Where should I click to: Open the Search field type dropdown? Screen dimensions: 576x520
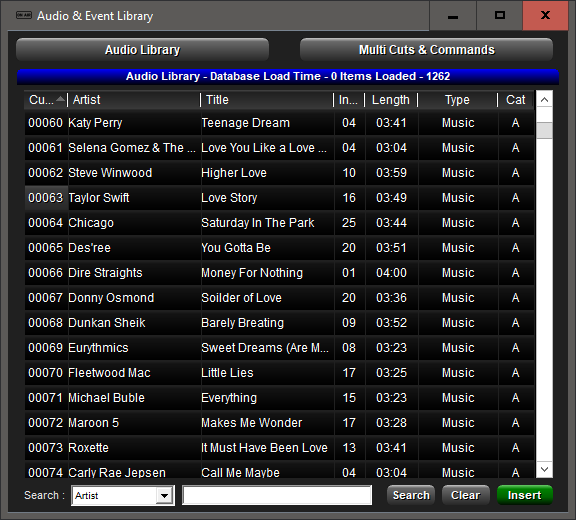pos(164,496)
